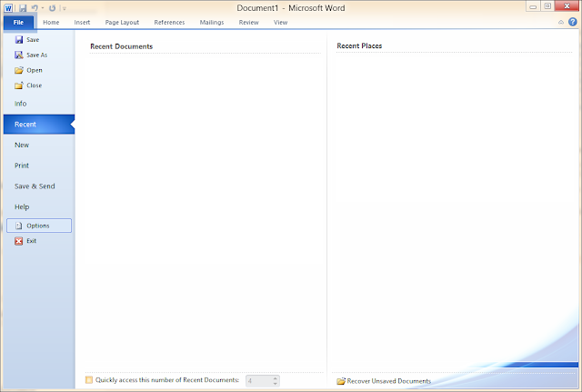This screenshot has width=582, height=392.
Task: Open the Page Layout tab
Action: tap(122, 22)
